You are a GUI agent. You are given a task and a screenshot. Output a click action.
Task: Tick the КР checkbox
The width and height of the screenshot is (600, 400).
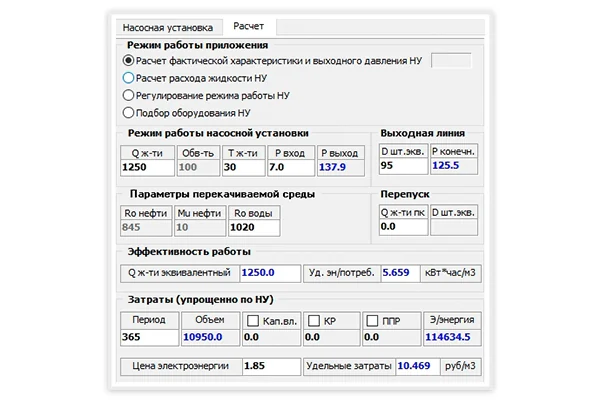(x=314, y=321)
